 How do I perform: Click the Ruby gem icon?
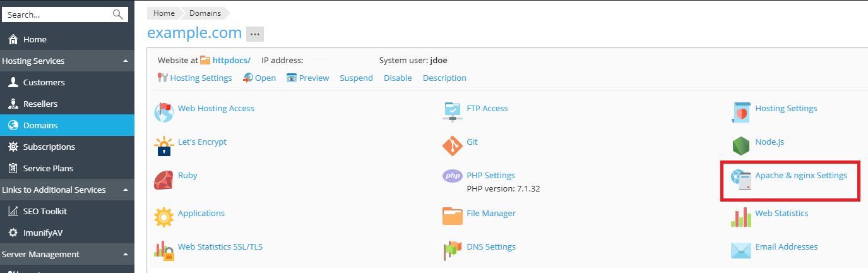164,179
